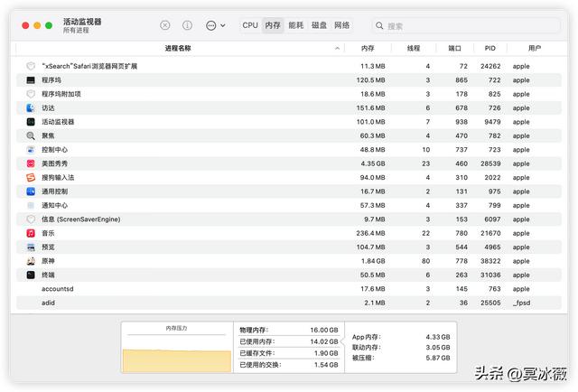Click the ScreenSaverEngine shield icon
578x392 pixels.
coord(31,219)
